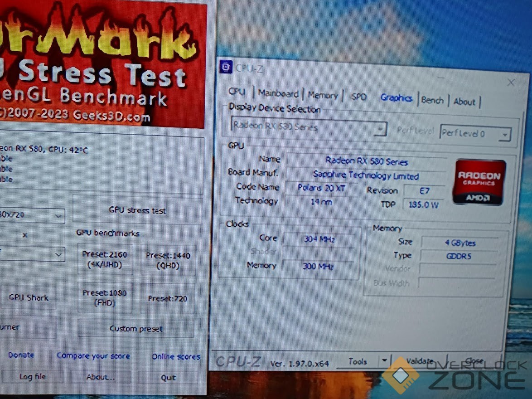Click the Memory clock 300 MHz value
Viewport: 532px width, 399px height.
coord(318,266)
